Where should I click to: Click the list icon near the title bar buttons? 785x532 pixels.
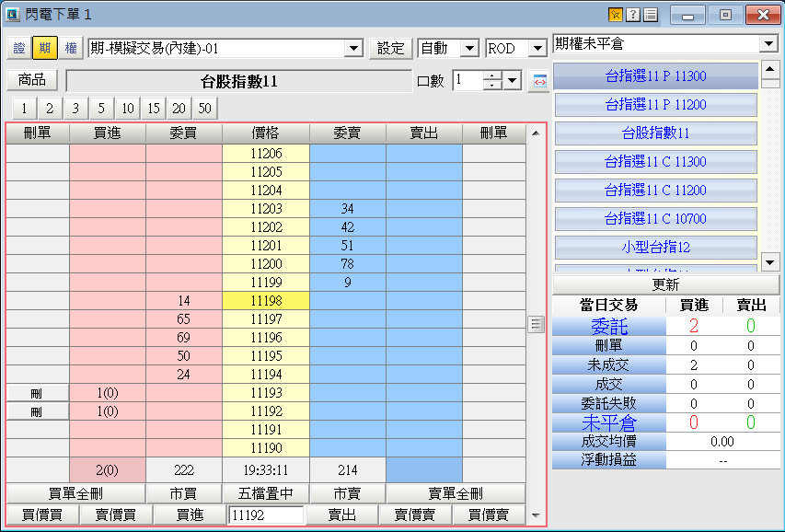pos(652,14)
